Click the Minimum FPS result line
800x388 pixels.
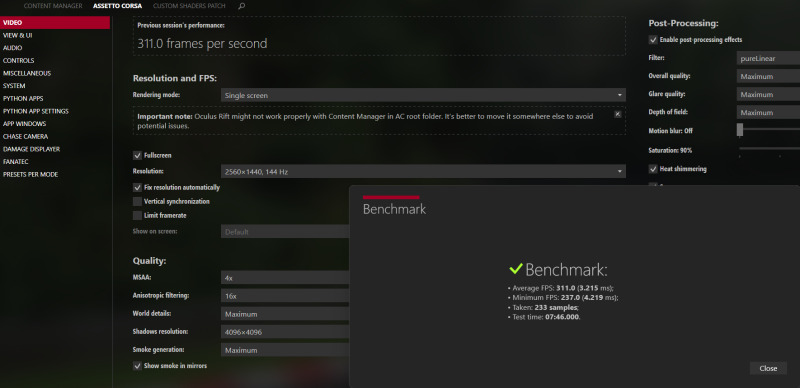pyautogui.click(x=563, y=298)
